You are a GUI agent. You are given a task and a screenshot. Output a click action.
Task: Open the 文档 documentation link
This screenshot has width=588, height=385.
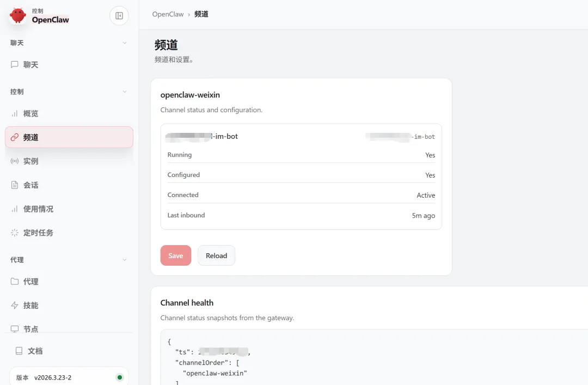(69, 351)
